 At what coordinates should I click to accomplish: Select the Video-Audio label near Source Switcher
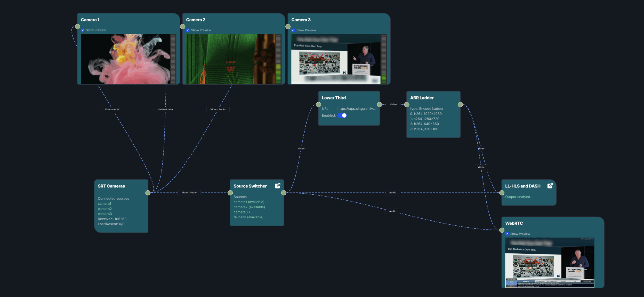[x=189, y=193]
